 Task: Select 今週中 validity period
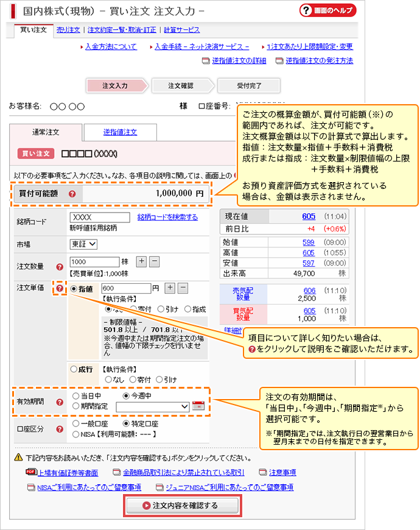click(126, 396)
